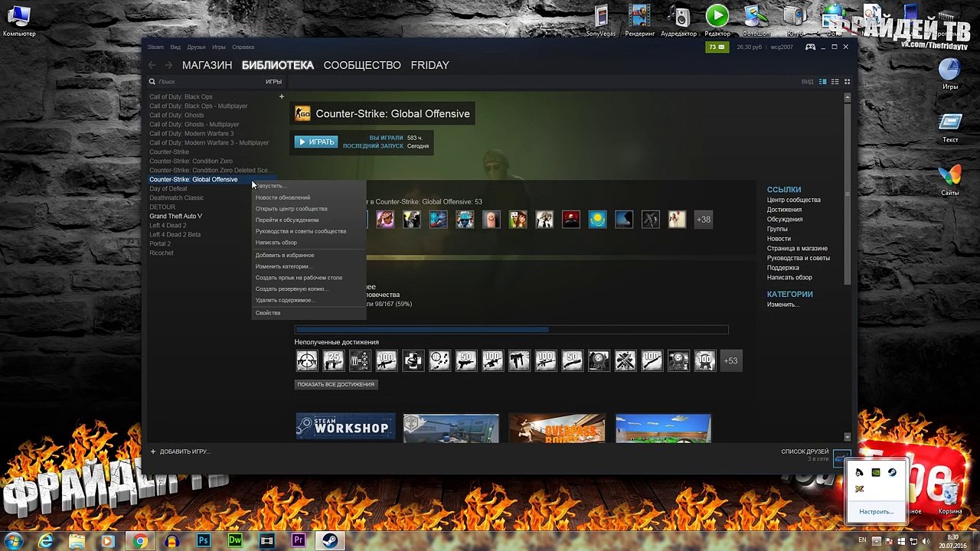Open Google Chrome from the taskbar
The image size is (980, 551).
pos(139,541)
